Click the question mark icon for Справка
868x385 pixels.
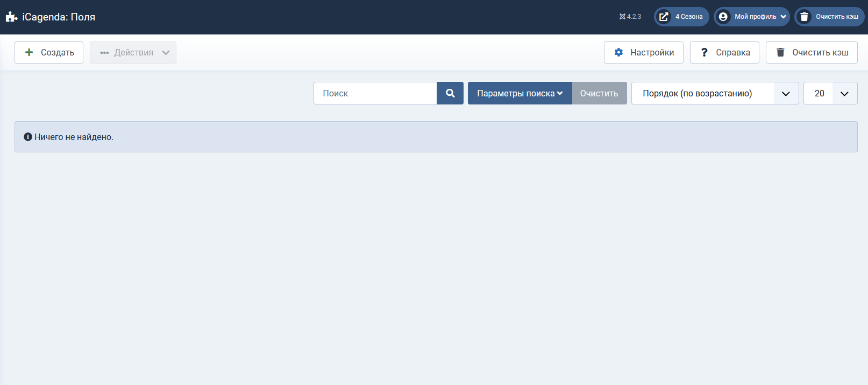704,52
